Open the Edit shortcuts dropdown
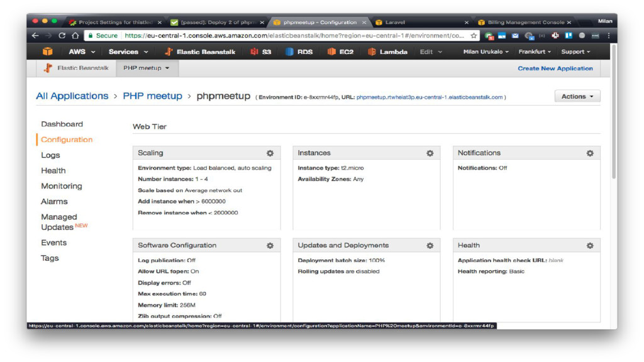 tap(431, 52)
